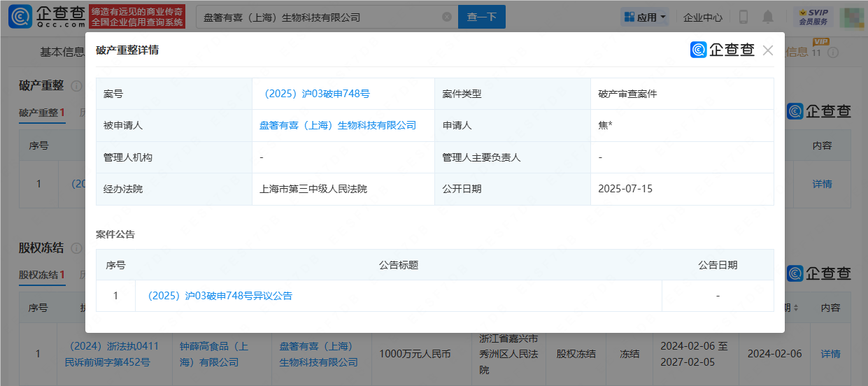Click the 企查查 logo in dialog header

pyautogui.click(x=723, y=50)
